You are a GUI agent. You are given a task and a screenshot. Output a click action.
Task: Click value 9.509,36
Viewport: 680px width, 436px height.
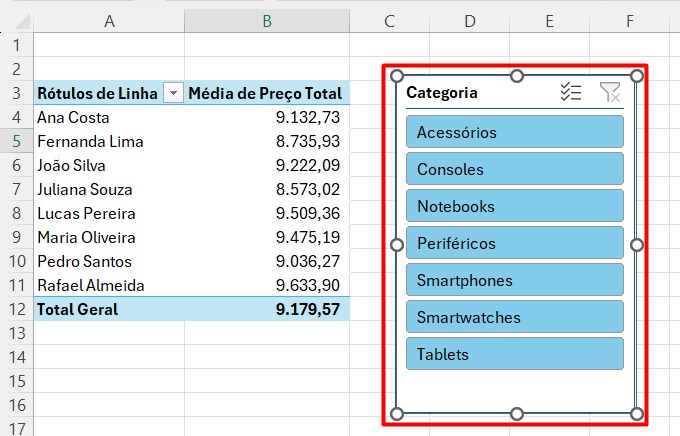pyautogui.click(x=267, y=213)
